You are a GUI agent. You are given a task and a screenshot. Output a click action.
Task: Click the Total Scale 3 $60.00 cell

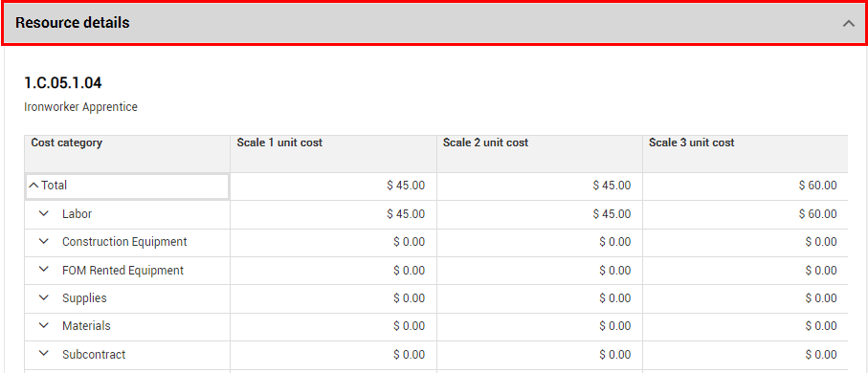click(x=746, y=186)
